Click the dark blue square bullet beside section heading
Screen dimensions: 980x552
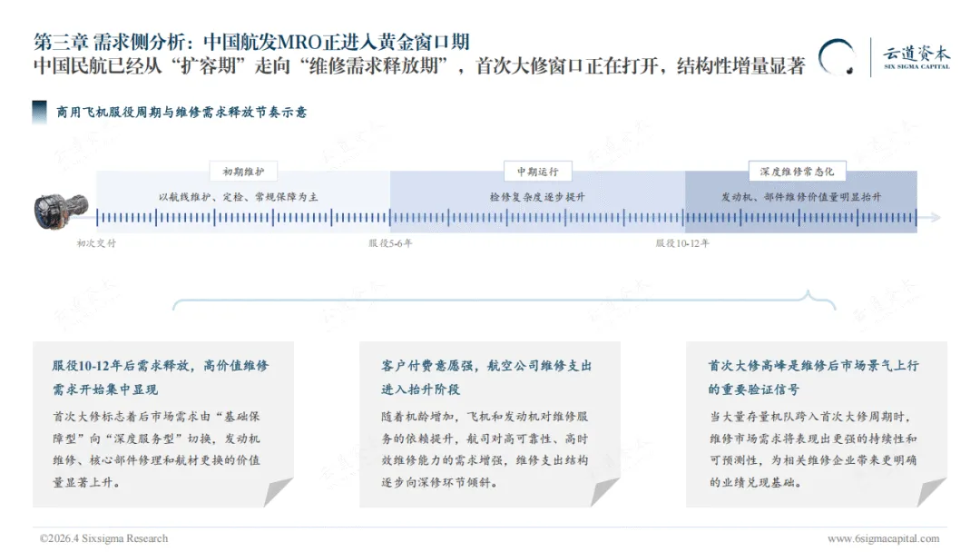pos(39,112)
